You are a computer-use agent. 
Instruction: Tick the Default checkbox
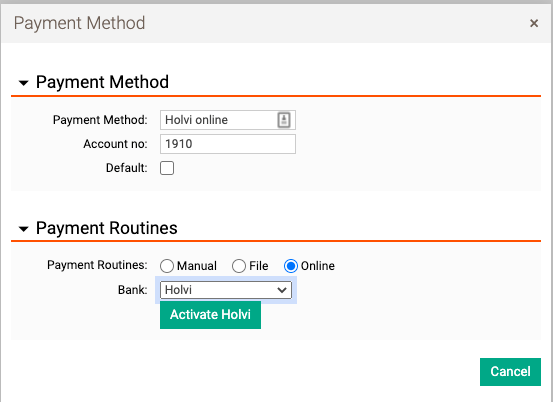coord(167,168)
